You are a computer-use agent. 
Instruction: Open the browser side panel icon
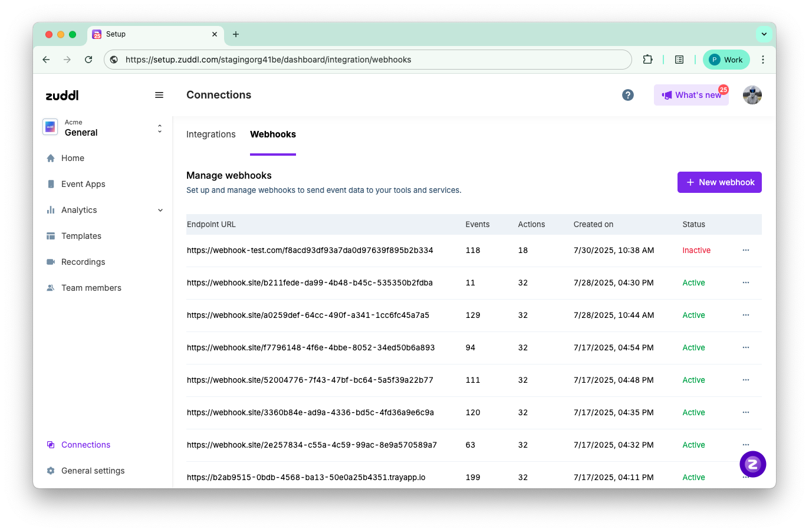tap(679, 60)
